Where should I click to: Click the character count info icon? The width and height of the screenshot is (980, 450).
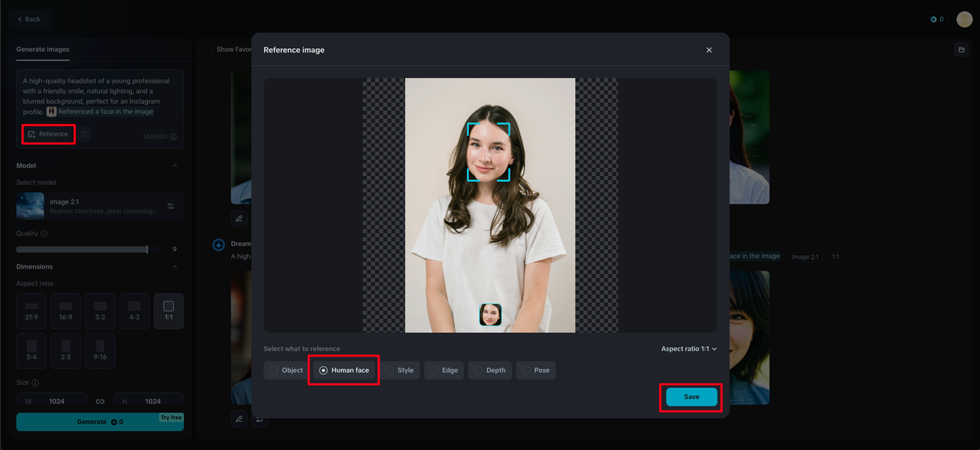(173, 137)
